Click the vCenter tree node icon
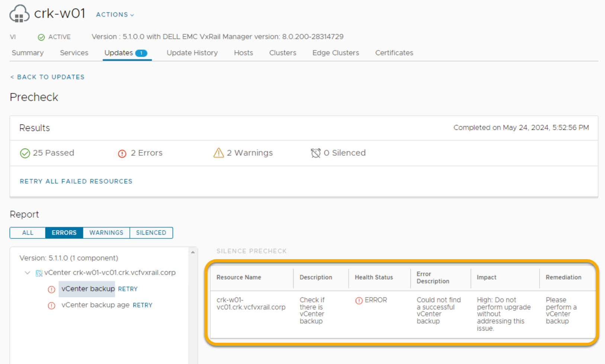Image resolution: width=605 pixels, height=364 pixels. [x=39, y=273]
